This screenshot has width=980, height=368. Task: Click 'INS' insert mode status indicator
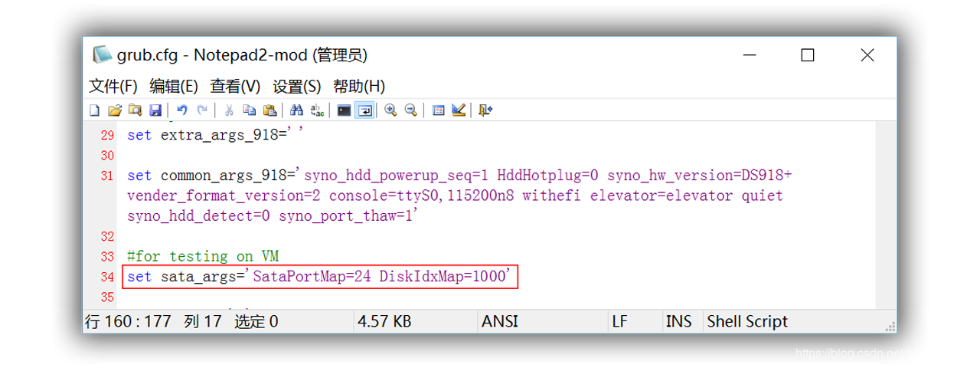(x=678, y=322)
